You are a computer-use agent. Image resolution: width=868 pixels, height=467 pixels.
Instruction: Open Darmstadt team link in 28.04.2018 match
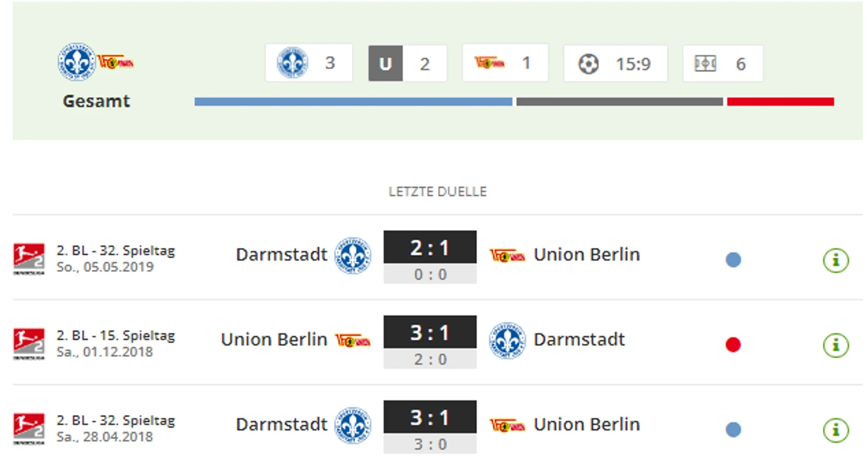[x=281, y=424]
